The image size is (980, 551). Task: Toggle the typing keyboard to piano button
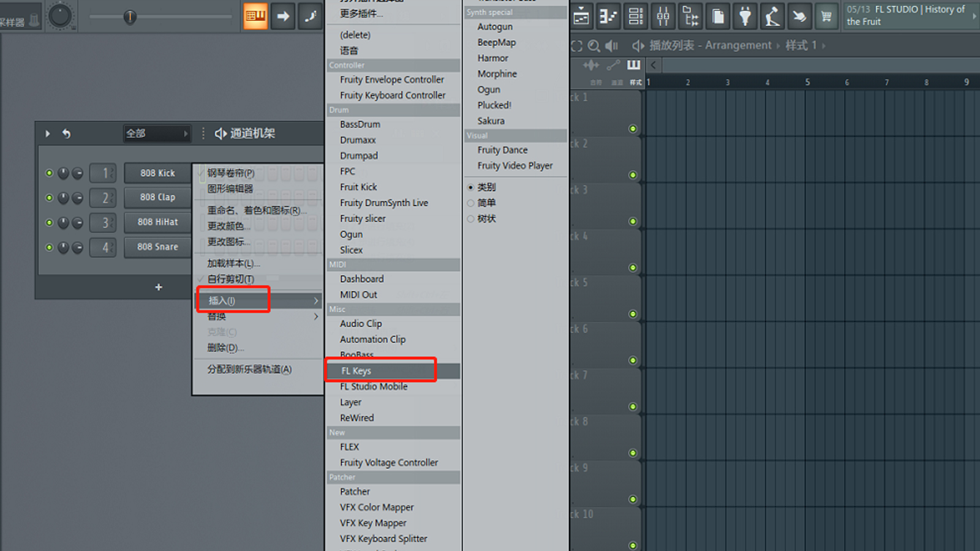[x=255, y=16]
